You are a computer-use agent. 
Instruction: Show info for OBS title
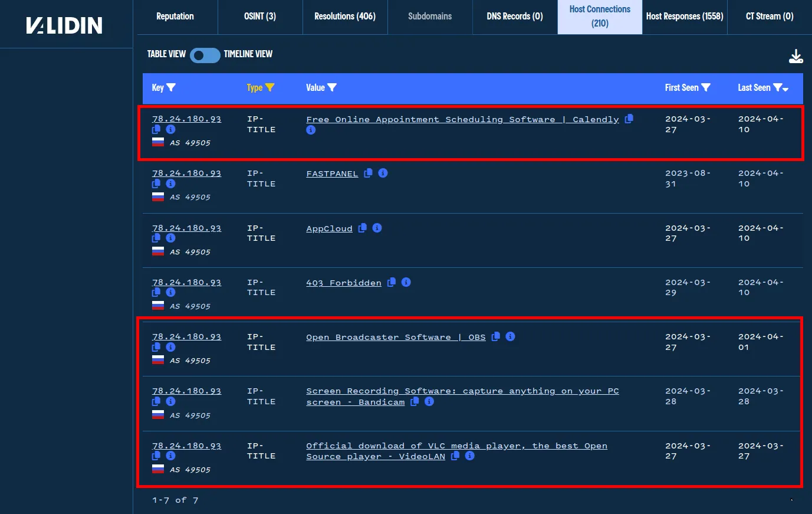coord(511,336)
